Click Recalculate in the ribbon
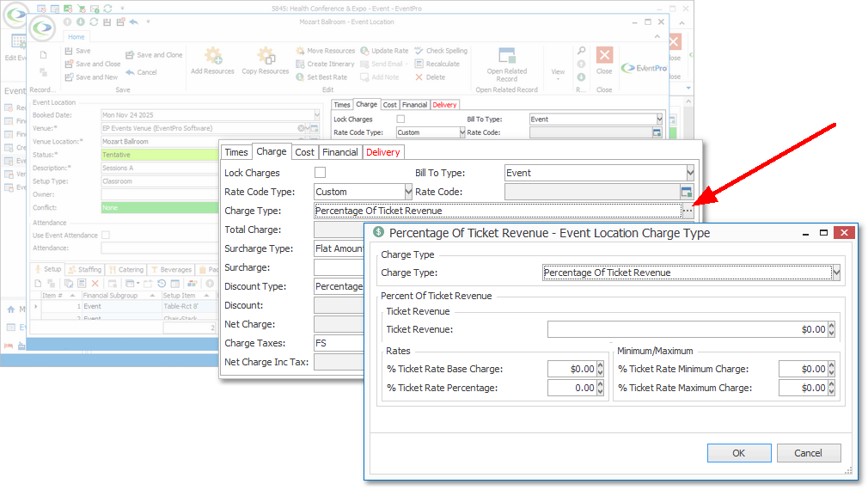Screen dimensions: 868x490 coord(437,64)
